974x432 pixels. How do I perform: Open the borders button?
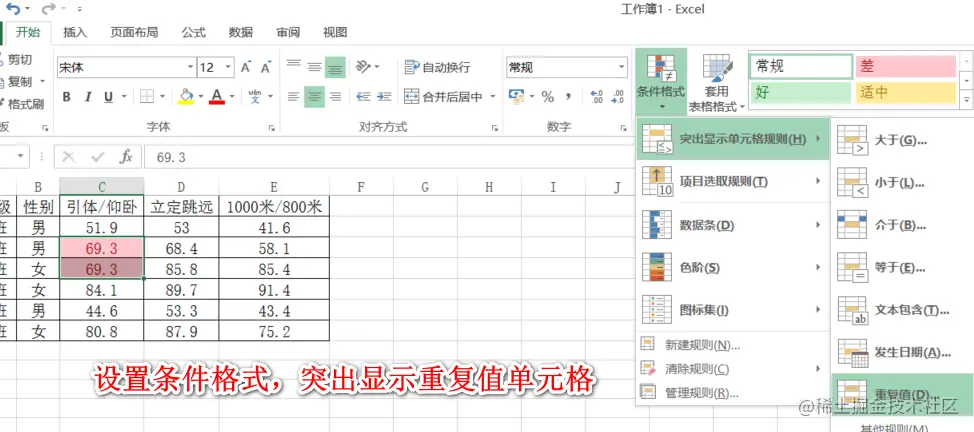[147, 96]
